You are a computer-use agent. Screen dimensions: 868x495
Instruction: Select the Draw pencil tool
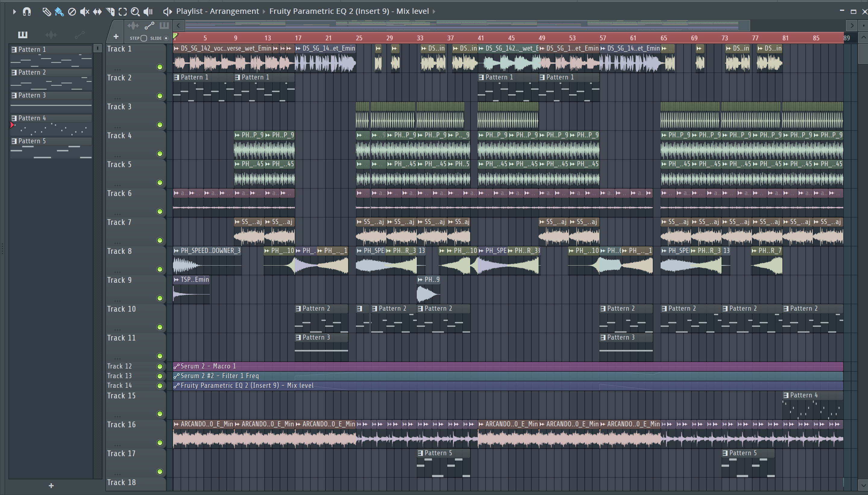pyautogui.click(x=46, y=11)
